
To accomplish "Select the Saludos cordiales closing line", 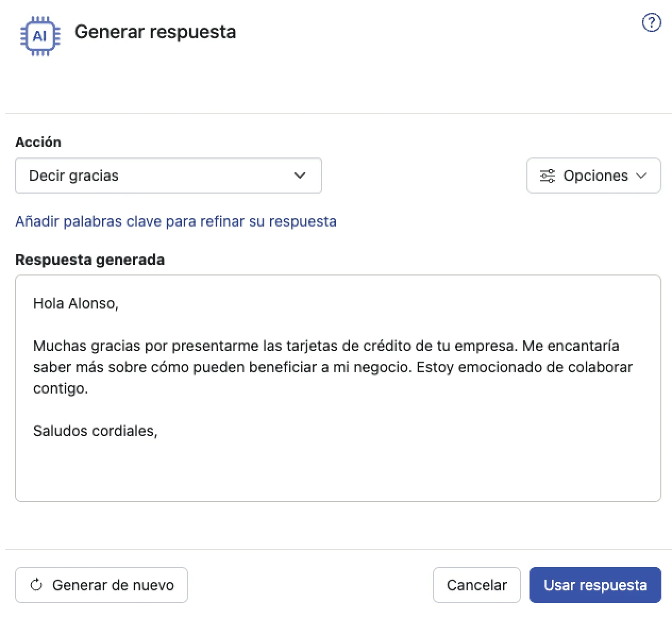I will (x=96, y=431).
